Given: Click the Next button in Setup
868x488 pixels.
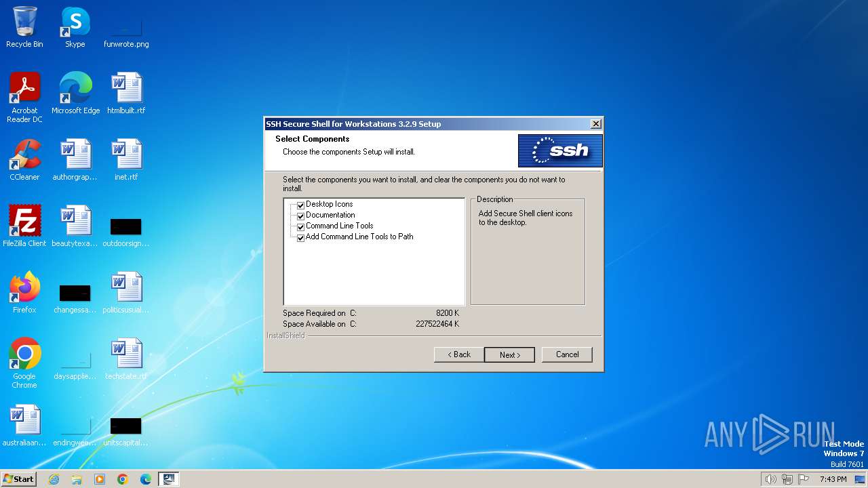Looking at the screenshot, I should pyautogui.click(x=509, y=354).
